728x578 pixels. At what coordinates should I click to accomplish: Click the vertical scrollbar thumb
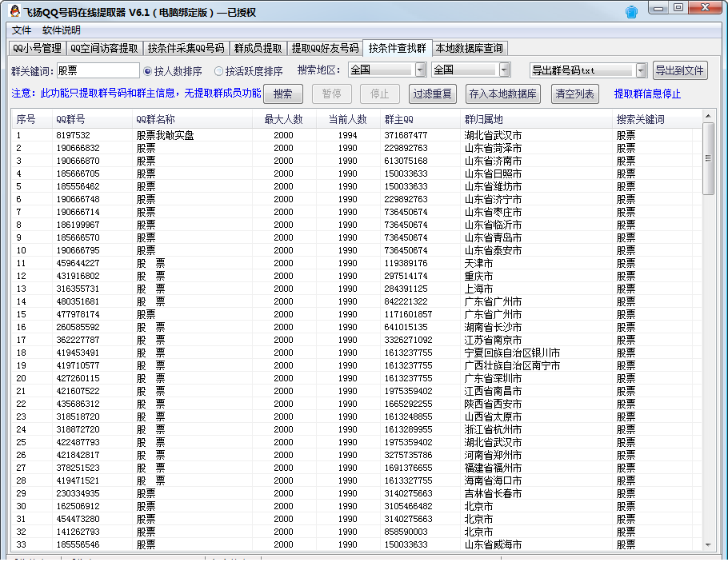708,158
